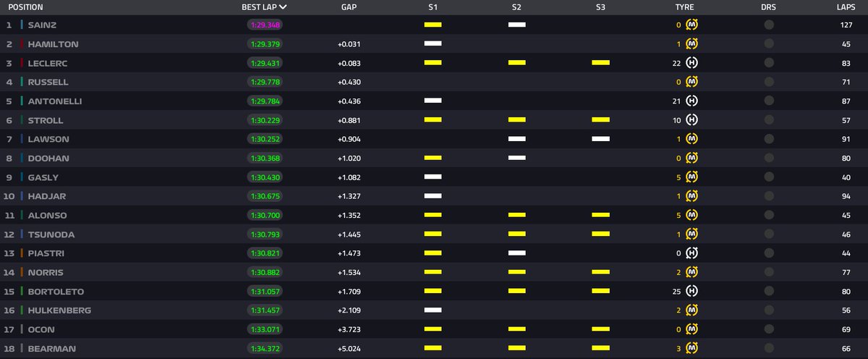The height and width of the screenshot is (359, 868).
Task: Click Hamilton's white S1 sector bar
Action: click(x=433, y=43)
